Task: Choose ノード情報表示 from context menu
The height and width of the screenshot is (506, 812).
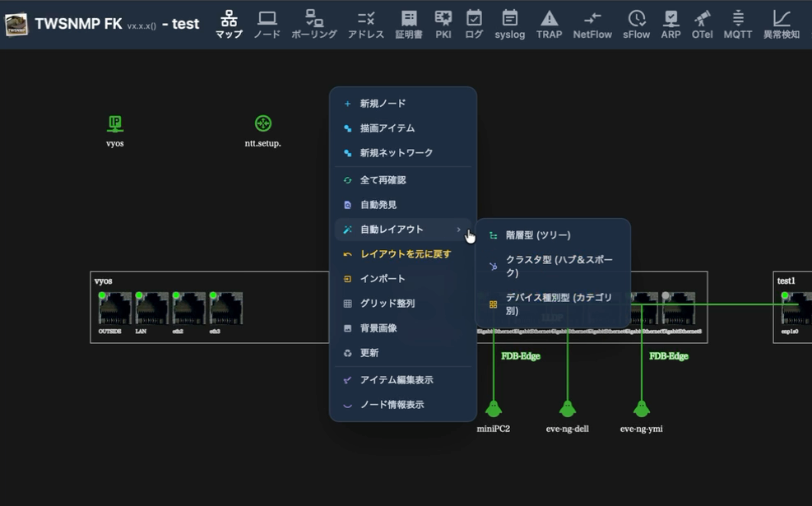Action: 403,405
